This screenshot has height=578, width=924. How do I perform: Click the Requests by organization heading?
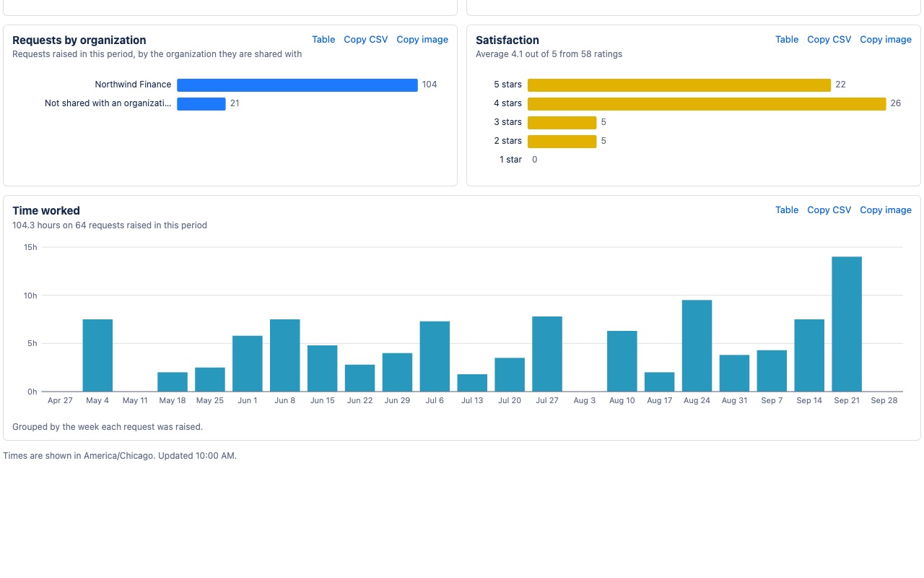79,40
